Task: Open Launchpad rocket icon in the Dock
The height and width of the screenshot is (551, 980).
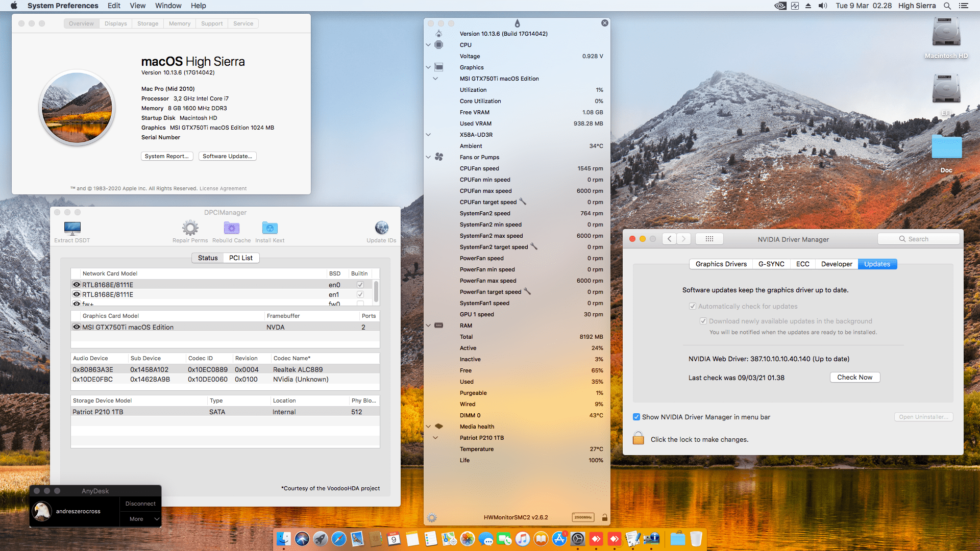Action: tap(320, 539)
